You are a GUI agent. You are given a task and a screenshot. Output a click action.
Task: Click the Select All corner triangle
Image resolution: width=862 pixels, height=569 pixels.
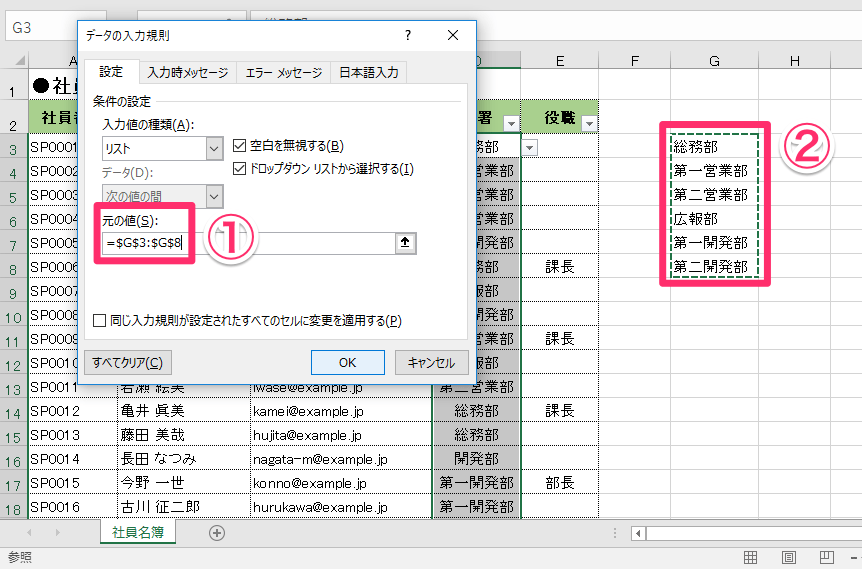19,60
